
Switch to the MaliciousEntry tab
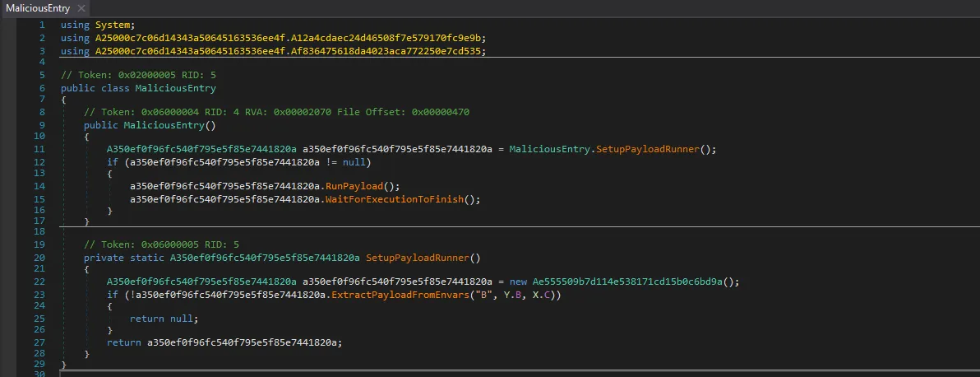click(x=36, y=8)
